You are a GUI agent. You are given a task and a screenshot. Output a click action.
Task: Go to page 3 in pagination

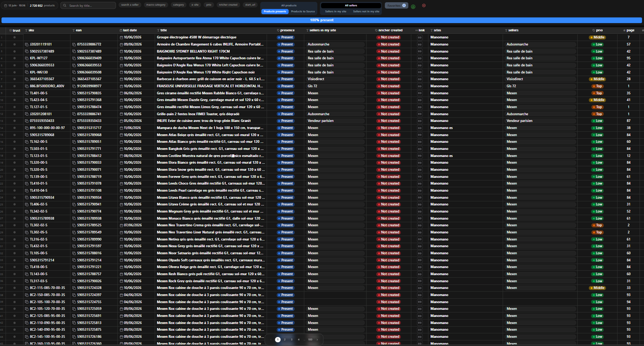[x=292, y=340]
